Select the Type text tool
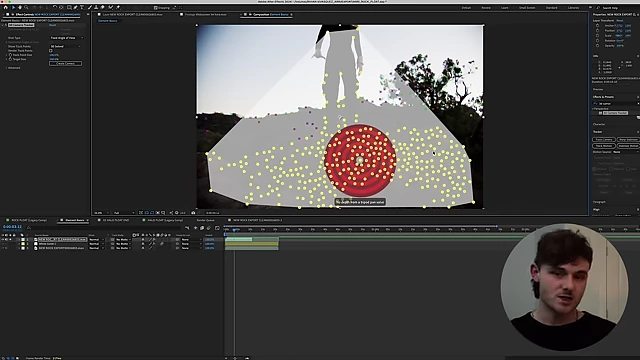 click(x=82, y=7)
